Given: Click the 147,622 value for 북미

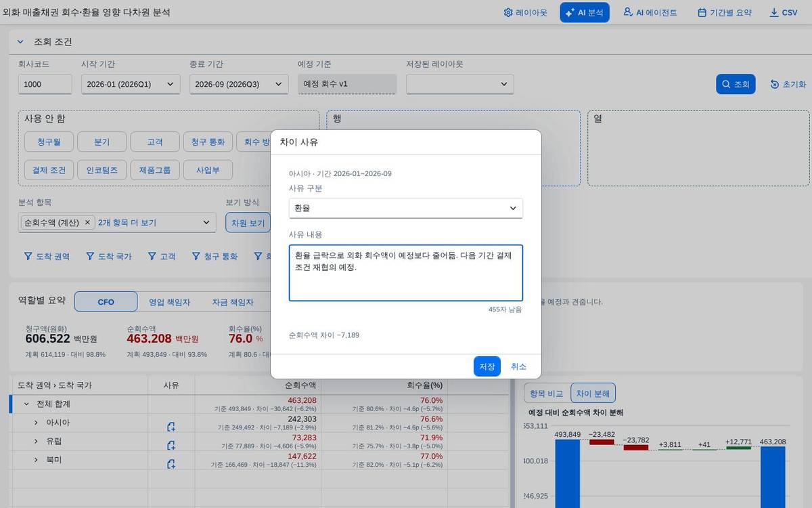Looking at the screenshot, I should [x=301, y=457].
